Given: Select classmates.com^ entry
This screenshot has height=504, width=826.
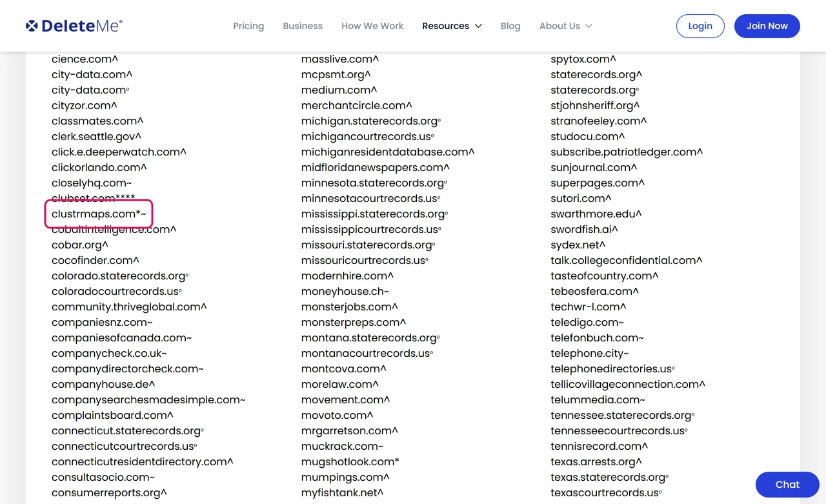Looking at the screenshot, I should pyautogui.click(x=97, y=121).
